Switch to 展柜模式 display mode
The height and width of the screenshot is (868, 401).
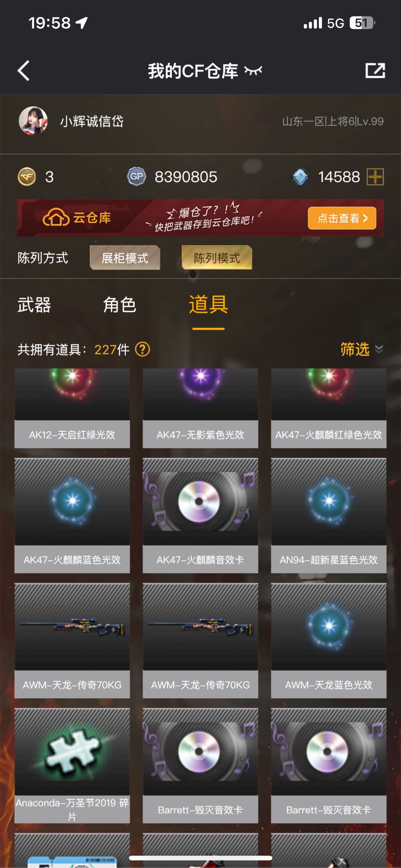[125, 258]
